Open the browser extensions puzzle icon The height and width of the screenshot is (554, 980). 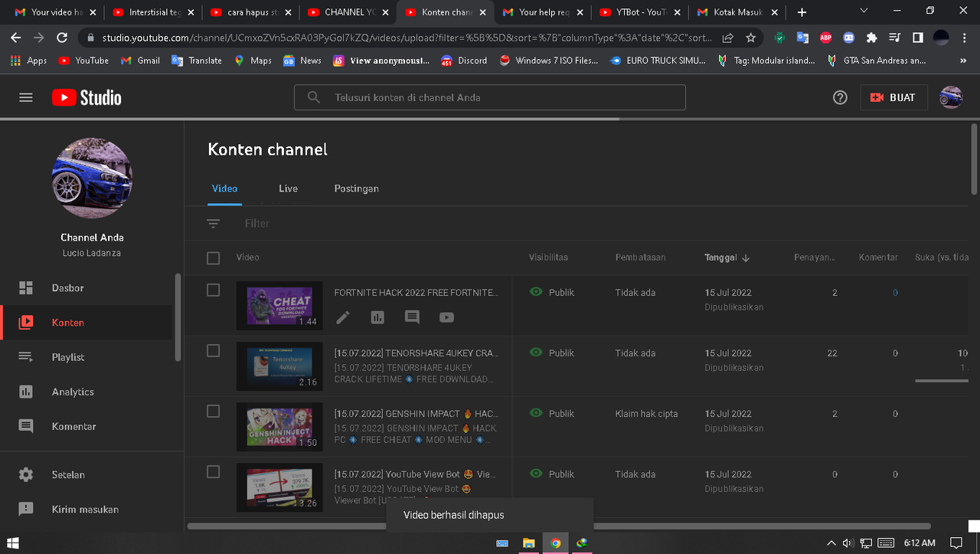[871, 38]
